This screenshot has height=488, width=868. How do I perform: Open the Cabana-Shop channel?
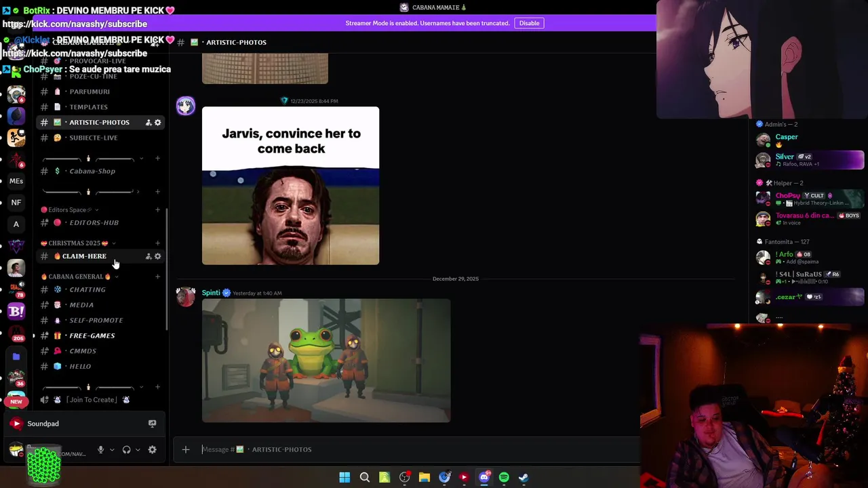(x=100, y=171)
